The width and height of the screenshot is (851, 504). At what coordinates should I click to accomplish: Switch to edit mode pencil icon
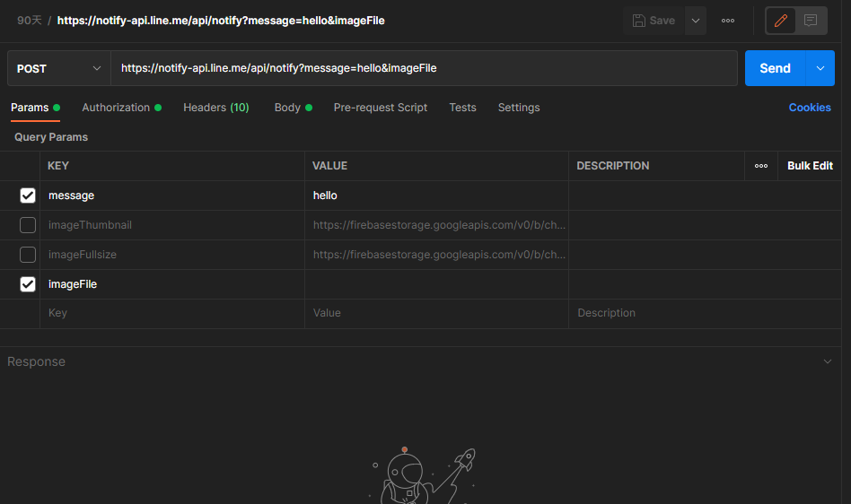[x=780, y=21]
